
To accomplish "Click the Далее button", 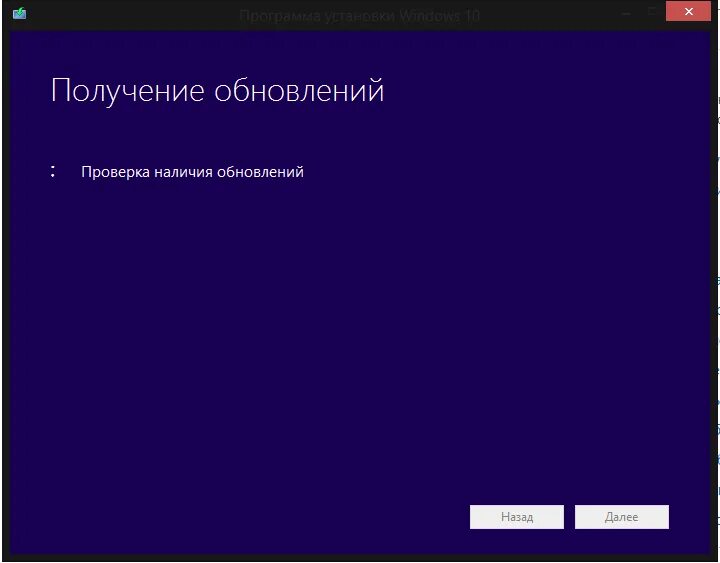I will [622, 517].
